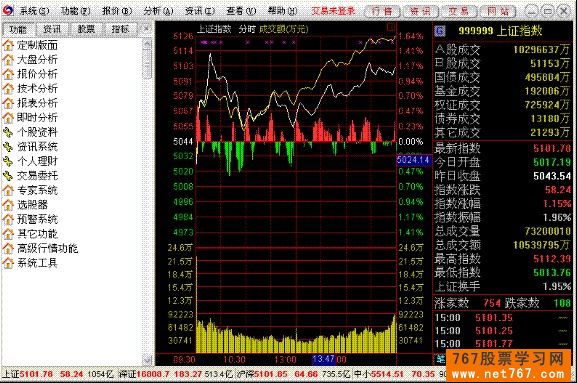Image resolution: width=577 pixels, height=383 pixels.
Task: Click the 13:47 time marker on chart axis
Action: (x=323, y=359)
